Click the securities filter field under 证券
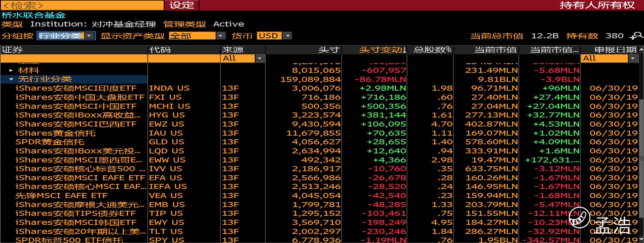The width and height of the screenshot is (644, 243). pos(74,58)
